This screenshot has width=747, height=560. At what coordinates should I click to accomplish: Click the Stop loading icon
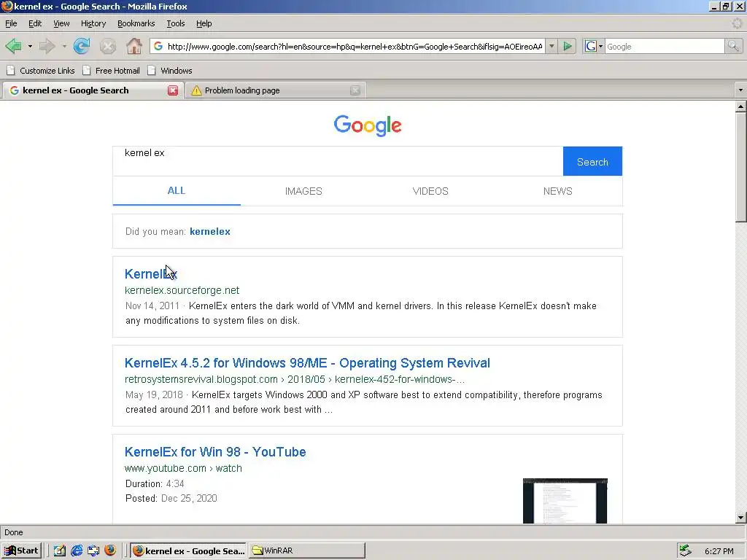pos(108,46)
